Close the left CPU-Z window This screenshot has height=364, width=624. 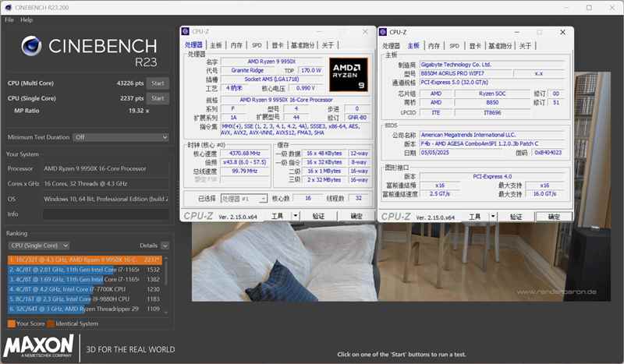(365, 31)
